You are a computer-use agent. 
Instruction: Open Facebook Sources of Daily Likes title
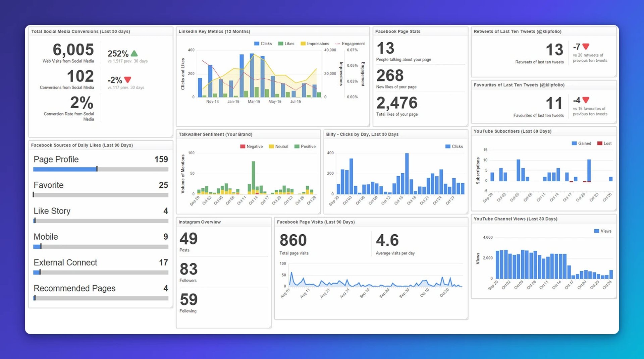pyautogui.click(x=82, y=145)
